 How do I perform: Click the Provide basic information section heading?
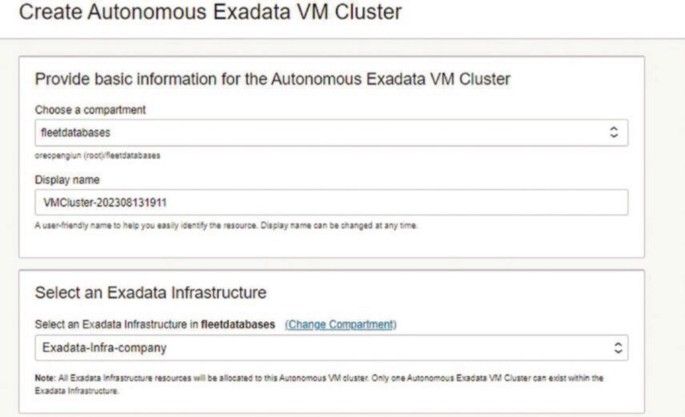click(x=273, y=79)
